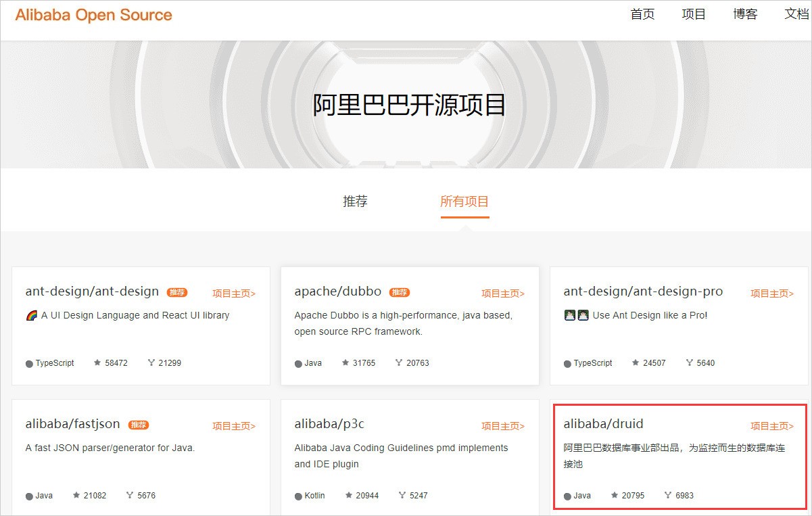The height and width of the screenshot is (516, 812).
Task: Click the star icon beside 20795
Action: (x=615, y=495)
